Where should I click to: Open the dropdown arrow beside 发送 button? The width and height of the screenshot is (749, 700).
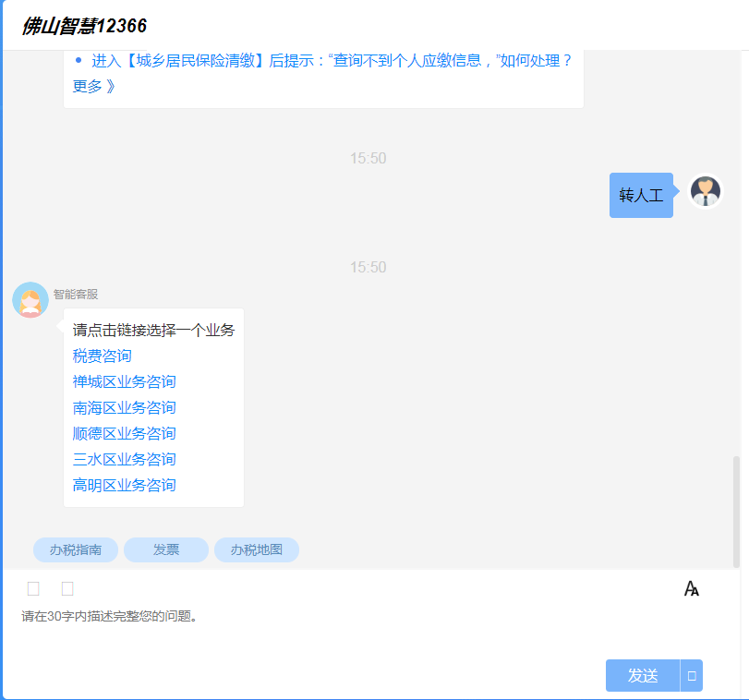691,676
